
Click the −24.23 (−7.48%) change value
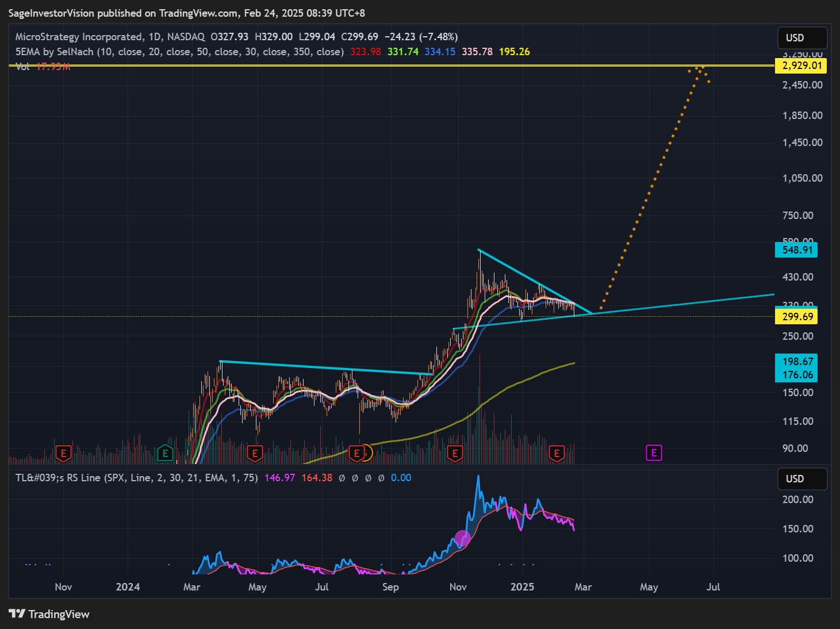[421, 37]
